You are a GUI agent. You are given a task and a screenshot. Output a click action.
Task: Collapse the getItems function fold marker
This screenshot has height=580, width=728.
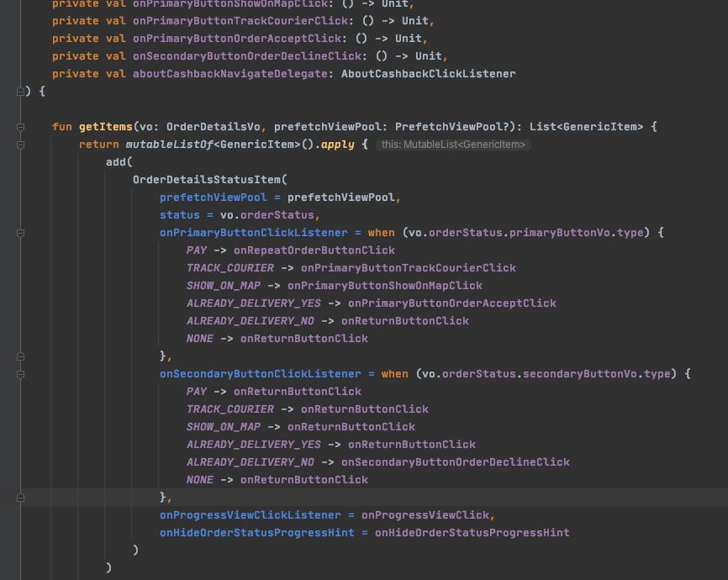(20, 127)
